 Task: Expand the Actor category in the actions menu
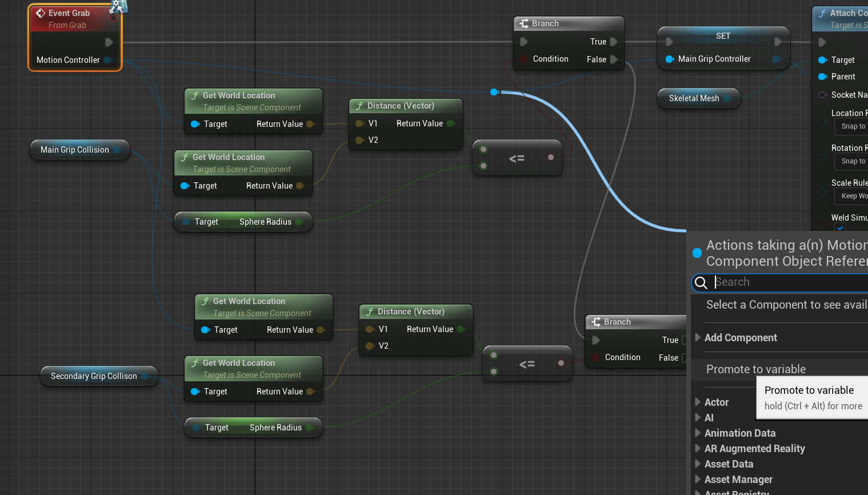[x=698, y=402]
